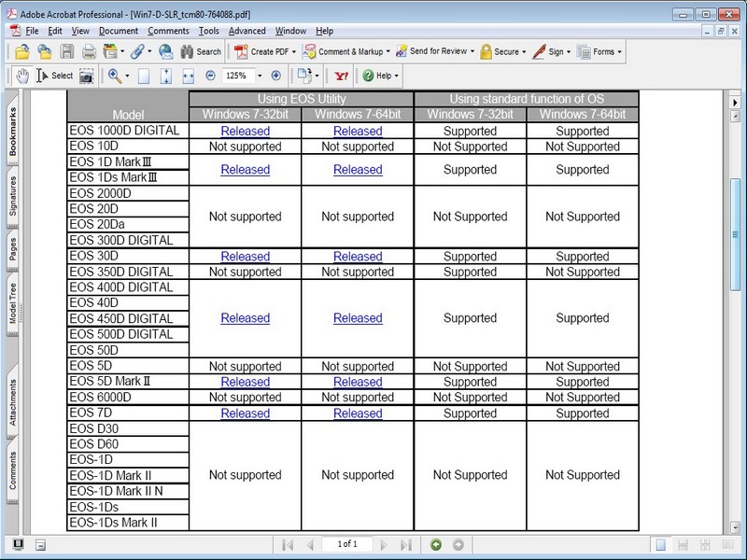
Task: Click the page number field showing 1 of 1
Action: click(347, 544)
